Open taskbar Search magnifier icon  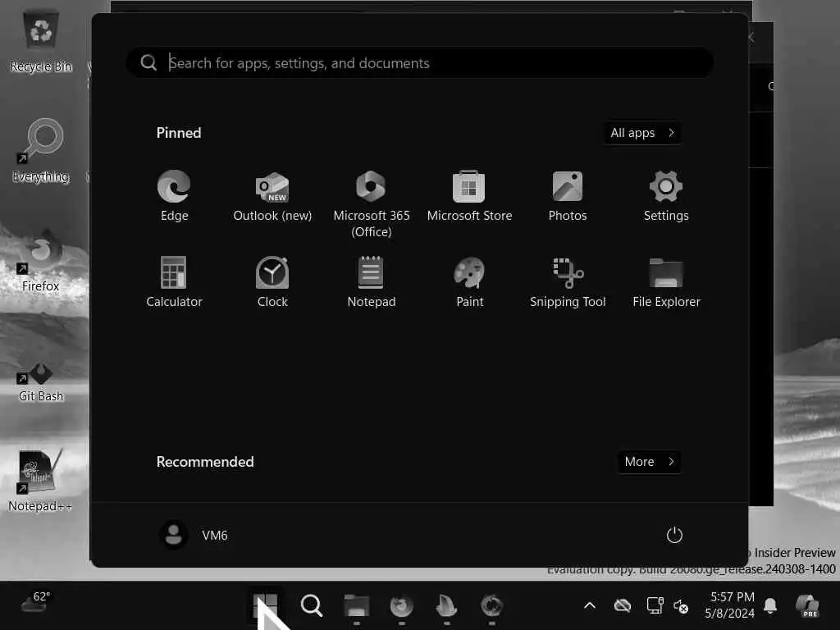(x=311, y=606)
